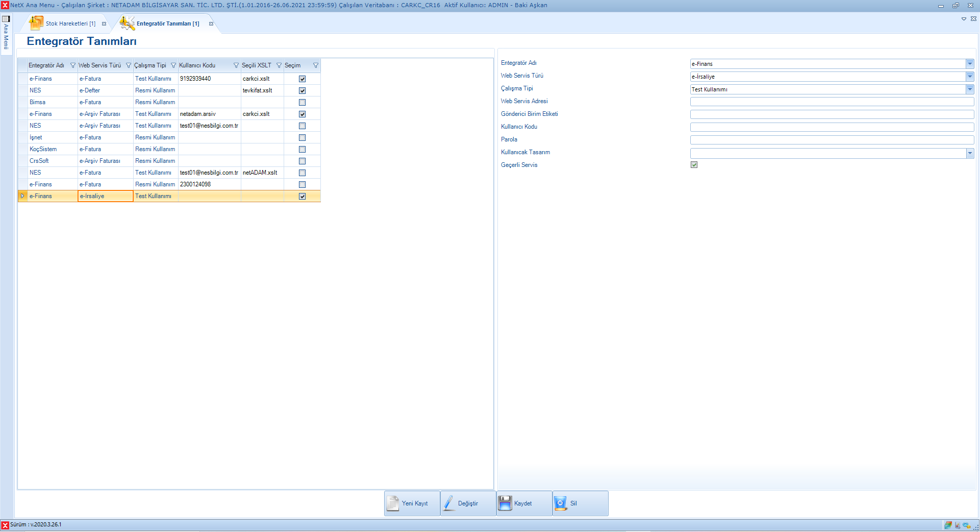Click the filter icon on Seçili XSLT column

point(279,65)
